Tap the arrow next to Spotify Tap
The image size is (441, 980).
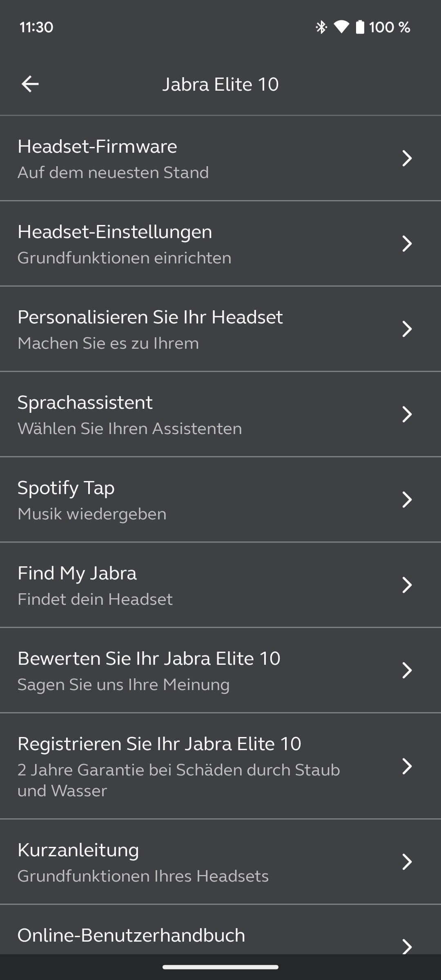click(x=407, y=500)
